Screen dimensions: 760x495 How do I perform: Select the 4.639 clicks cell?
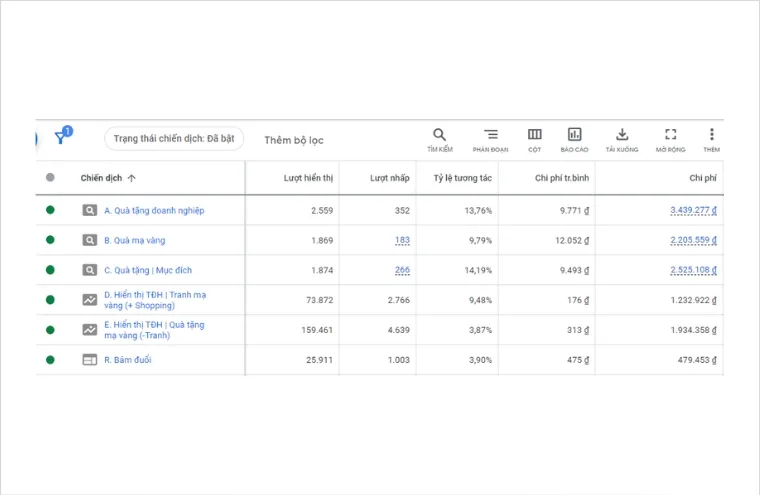(398, 330)
